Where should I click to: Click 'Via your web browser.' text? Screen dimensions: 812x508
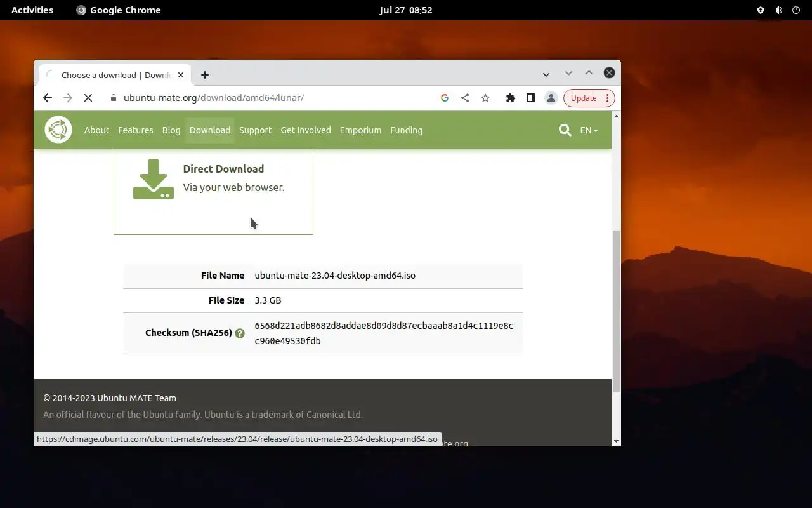[x=233, y=187]
